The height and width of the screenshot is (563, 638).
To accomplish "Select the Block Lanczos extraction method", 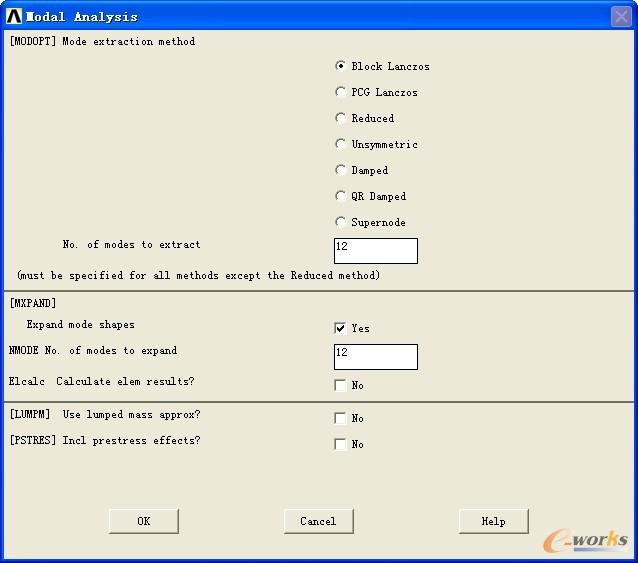I will pos(341,66).
